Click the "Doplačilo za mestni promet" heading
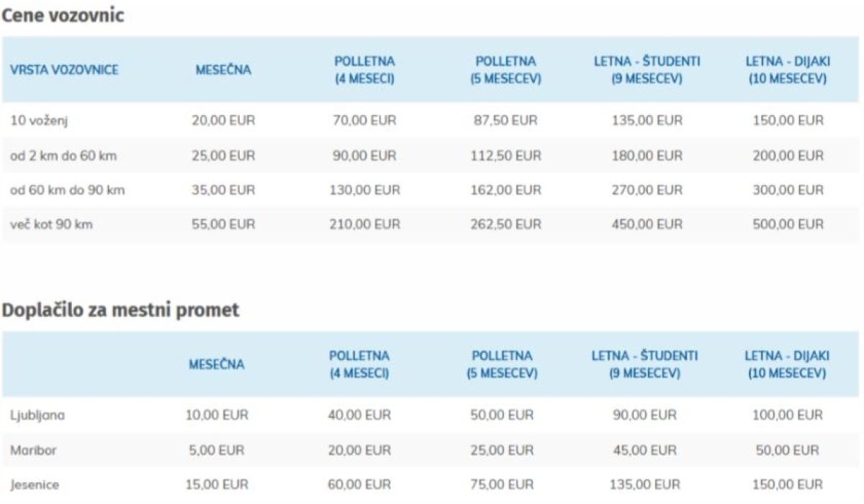This screenshot has height=504, width=864. click(120, 310)
